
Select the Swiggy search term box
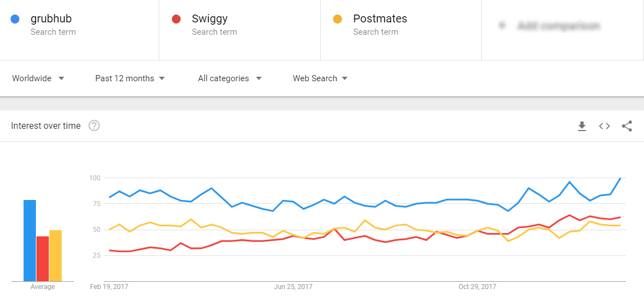coord(209,19)
